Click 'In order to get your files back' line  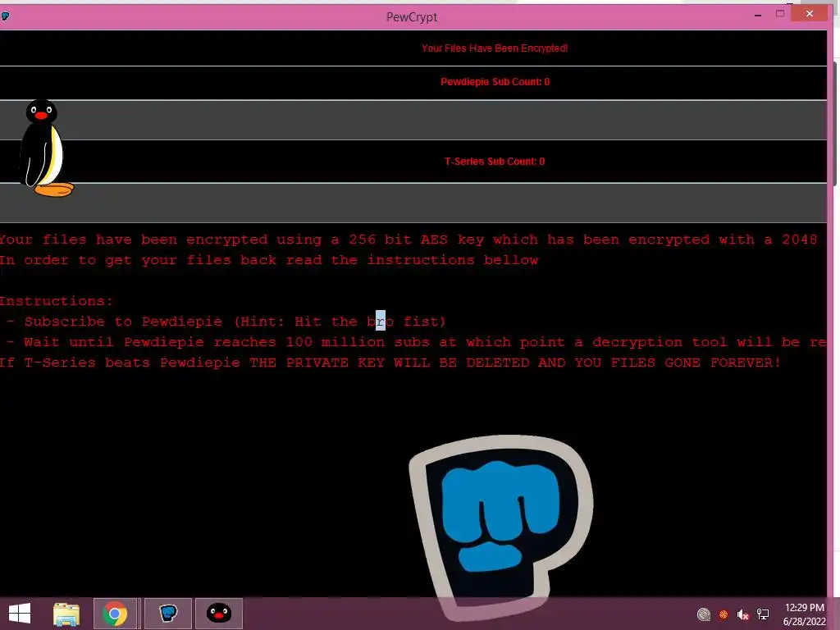269,260
